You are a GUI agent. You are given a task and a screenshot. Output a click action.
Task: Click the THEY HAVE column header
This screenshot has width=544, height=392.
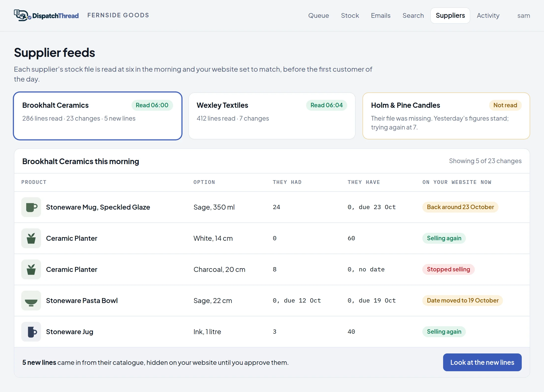(364, 182)
